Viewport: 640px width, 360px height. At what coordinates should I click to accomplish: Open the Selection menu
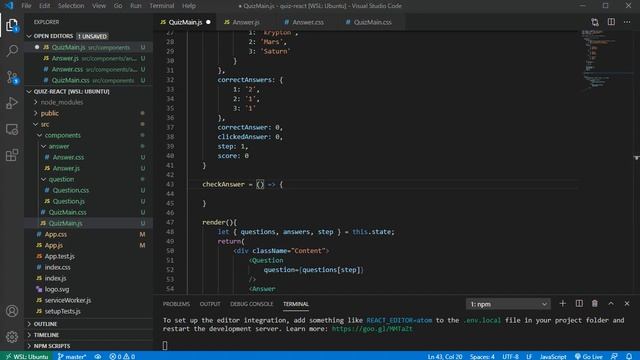71,6
